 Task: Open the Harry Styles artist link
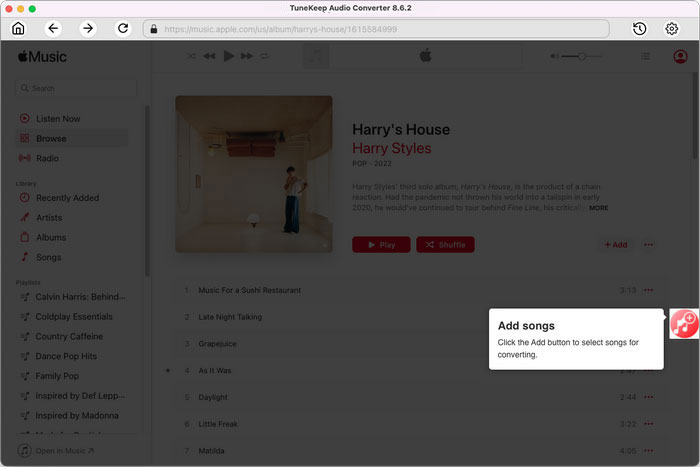[392, 148]
